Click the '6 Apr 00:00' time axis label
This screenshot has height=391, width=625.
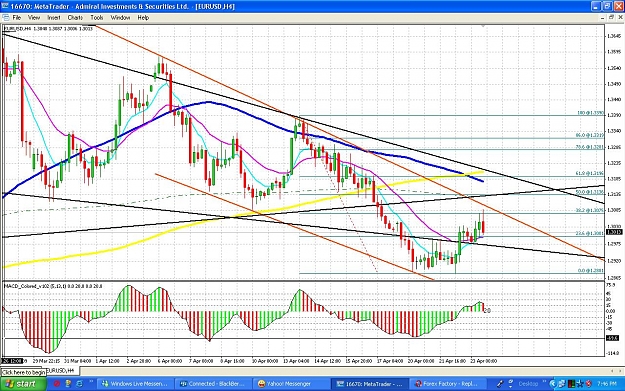170,361
